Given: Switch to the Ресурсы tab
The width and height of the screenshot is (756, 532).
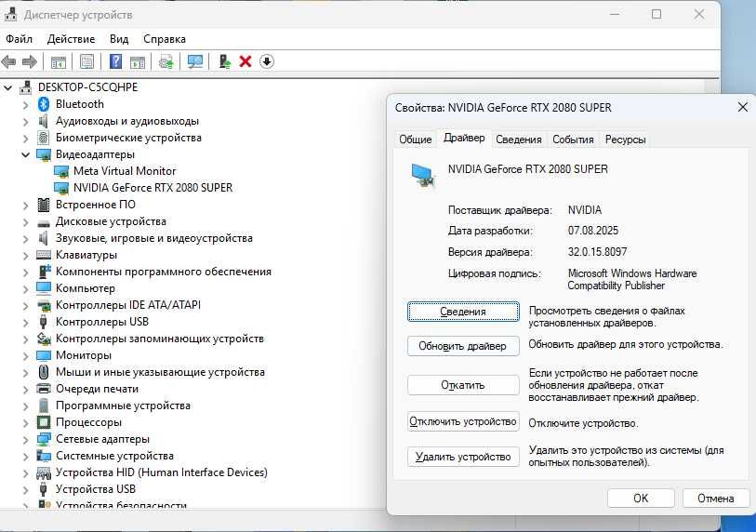Looking at the screenshot, I should coord(625,140).
